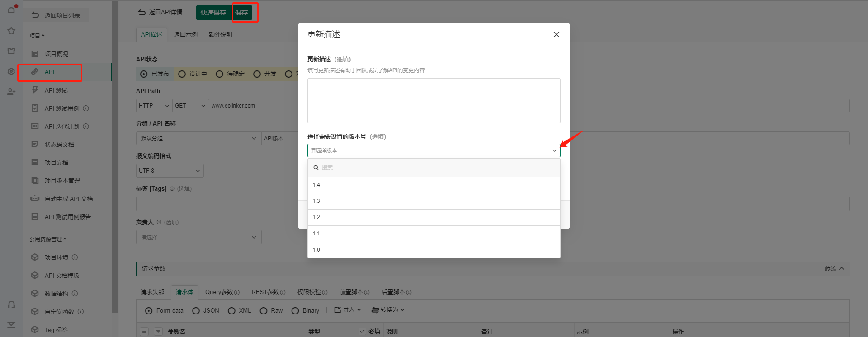Choose the JSON request body radio
Viewport: 868px width, 337px height.
(196, 311)
